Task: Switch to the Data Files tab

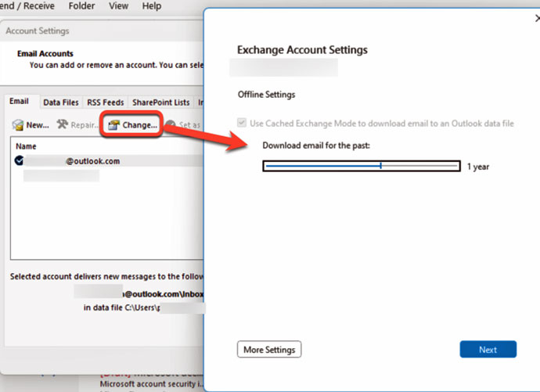Action: 60,102
